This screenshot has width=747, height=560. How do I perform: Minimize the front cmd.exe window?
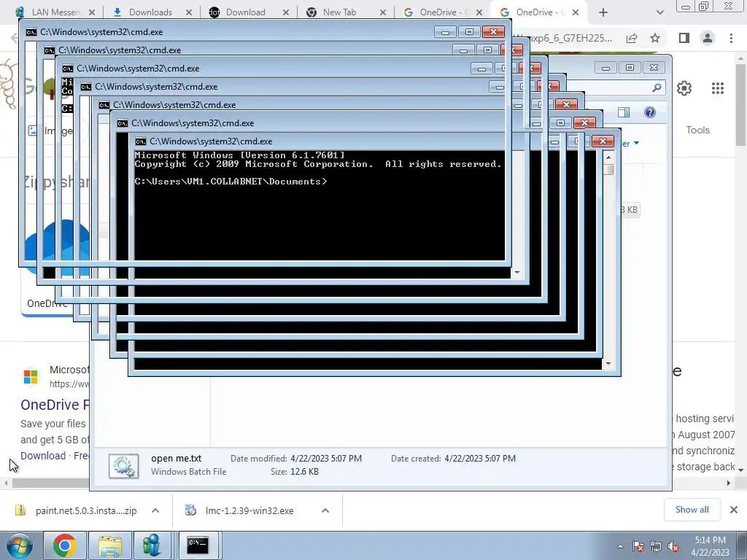click(554, 141)
